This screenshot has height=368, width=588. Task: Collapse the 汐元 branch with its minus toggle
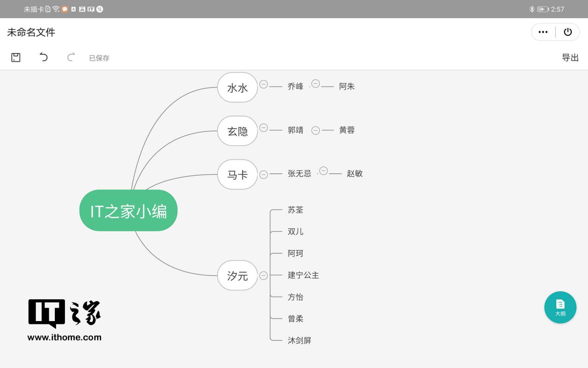(x=264, y=275)
